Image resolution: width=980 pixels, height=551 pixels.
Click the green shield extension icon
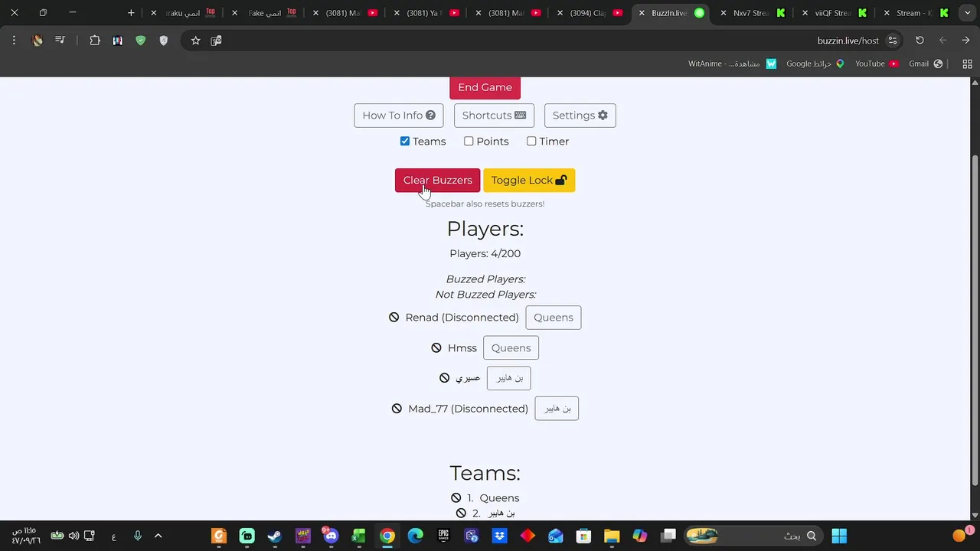pos(140,41)
